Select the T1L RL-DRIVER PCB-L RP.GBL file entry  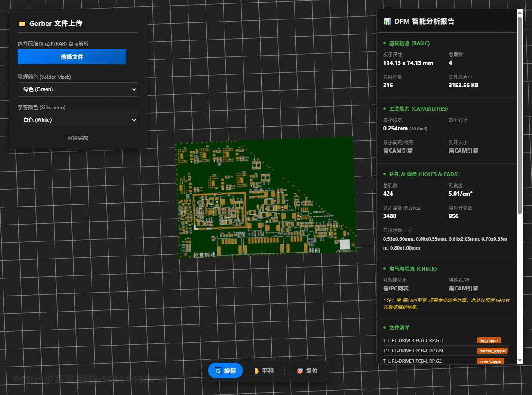tap(413, 351)
